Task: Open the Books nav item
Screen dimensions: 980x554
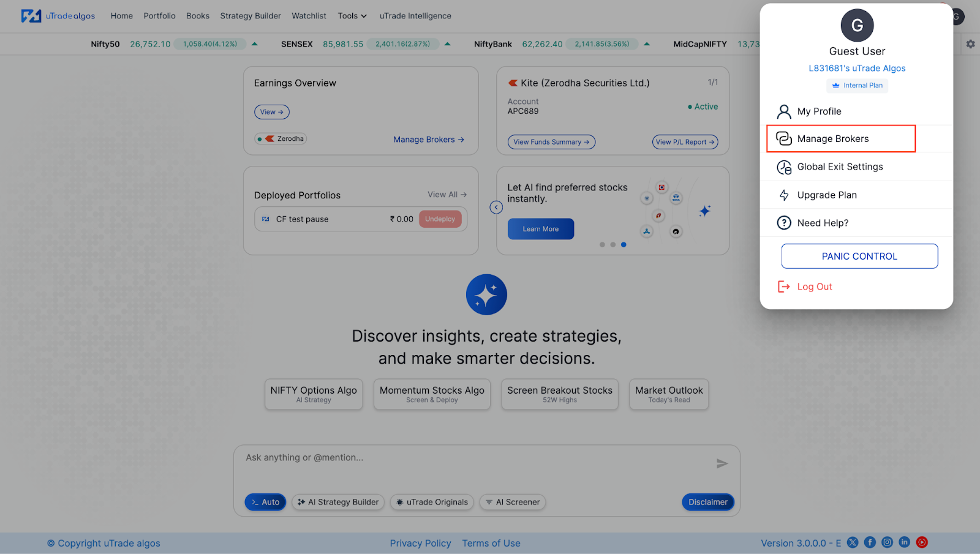Action: (198, 16)
